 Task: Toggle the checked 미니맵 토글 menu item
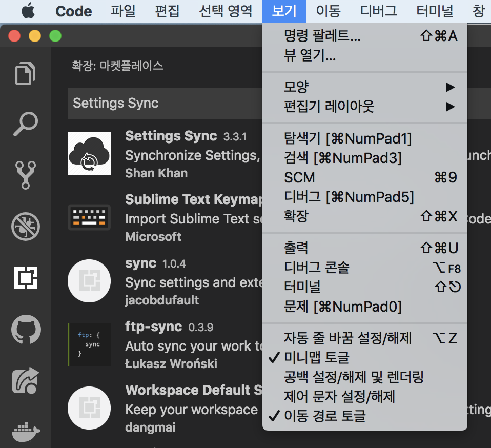(365, 357)
